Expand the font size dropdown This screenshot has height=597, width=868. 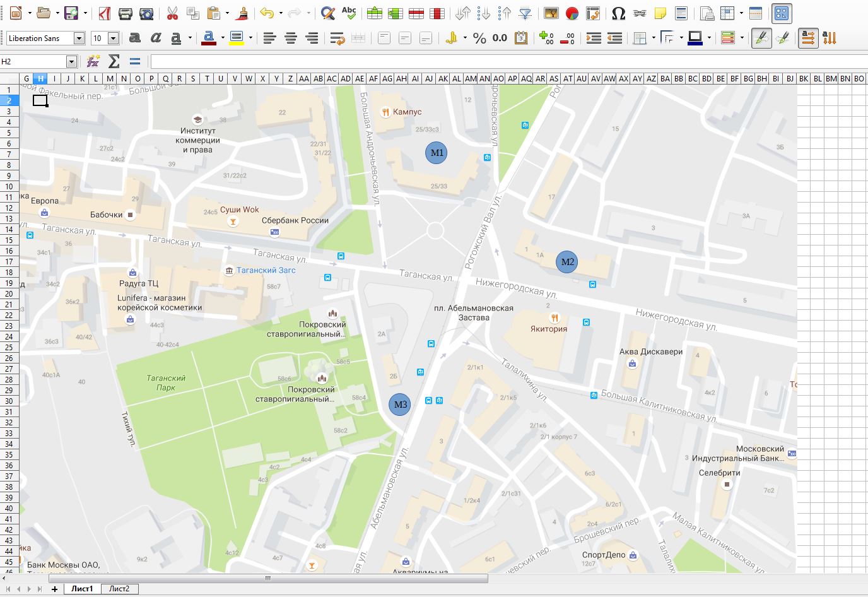tap(113, 38)
